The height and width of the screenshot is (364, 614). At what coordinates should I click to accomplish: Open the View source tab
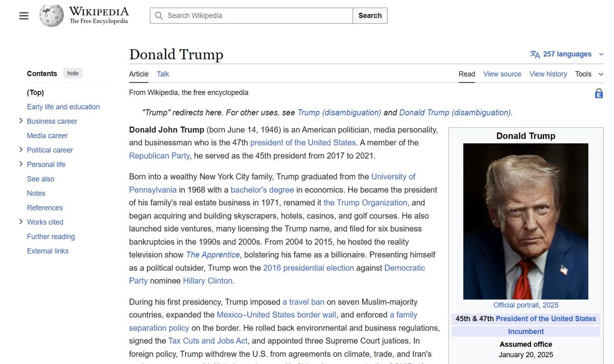coord(502,74)
